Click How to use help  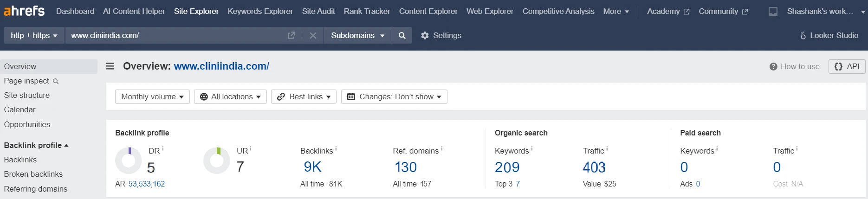point(794,66)
